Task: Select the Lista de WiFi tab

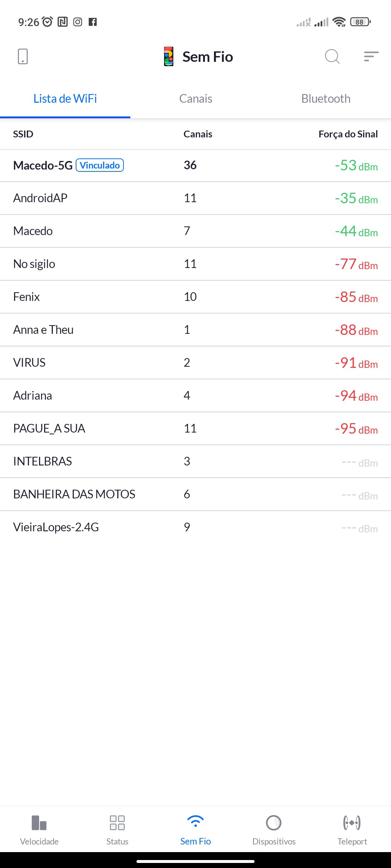Action: tap(65, 99)
